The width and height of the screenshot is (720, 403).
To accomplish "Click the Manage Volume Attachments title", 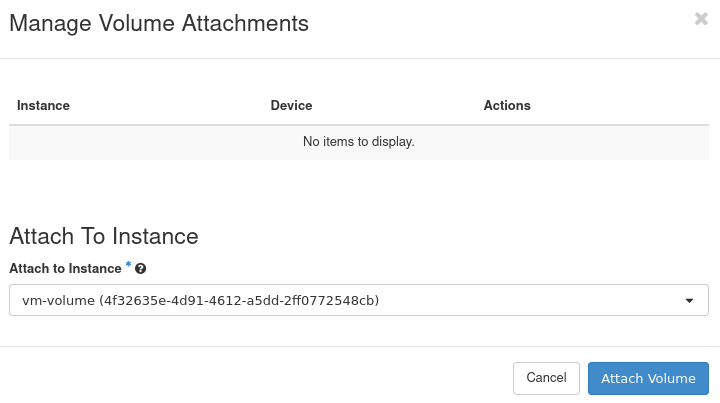I will point(159,23).
